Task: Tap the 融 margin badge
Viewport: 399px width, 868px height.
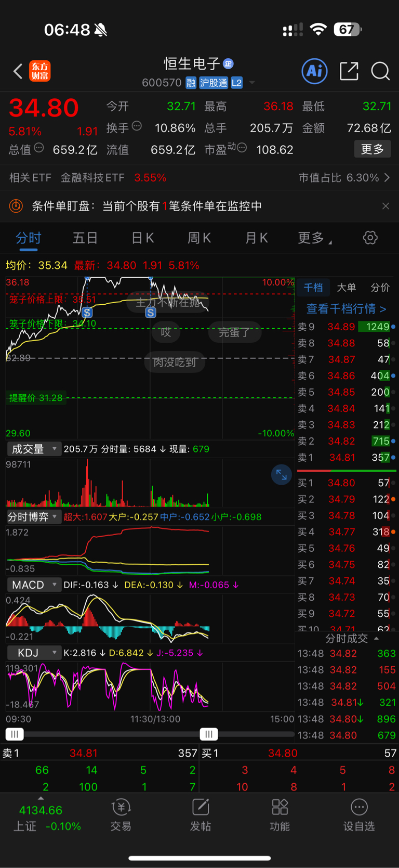Action: [x=191, y=83]
